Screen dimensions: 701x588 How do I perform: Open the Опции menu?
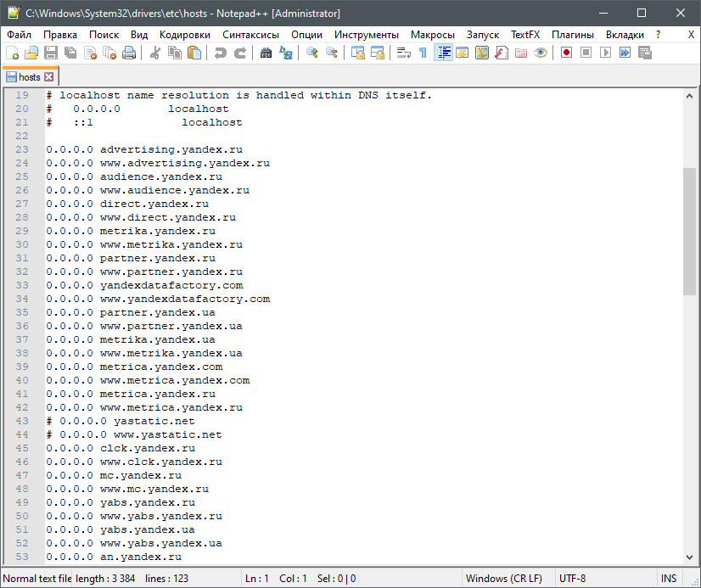tap(306, 35)
